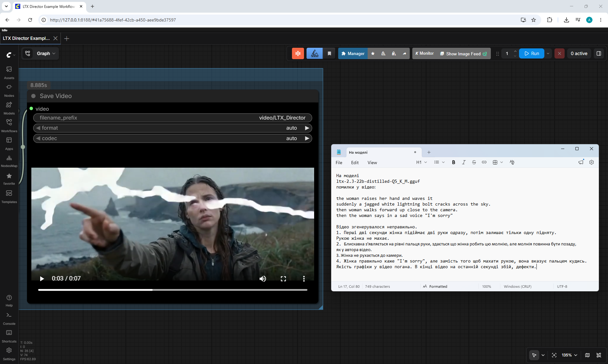Screen dimensions: 608x364
Task: Click the blue ship logo toolbar button
Action: (315, 53)
